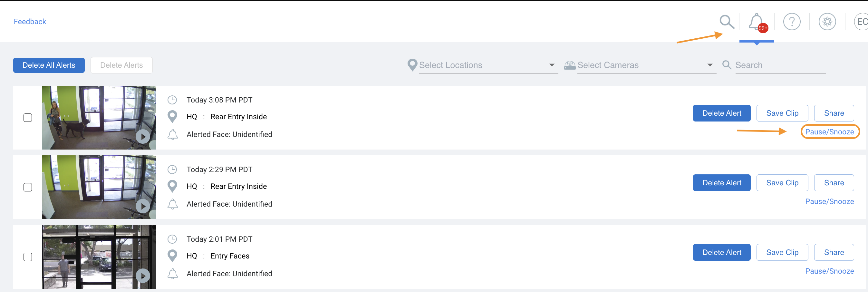
Task: Play the 3:08 PM alert video clip
Action: click(x=143, y=137)
